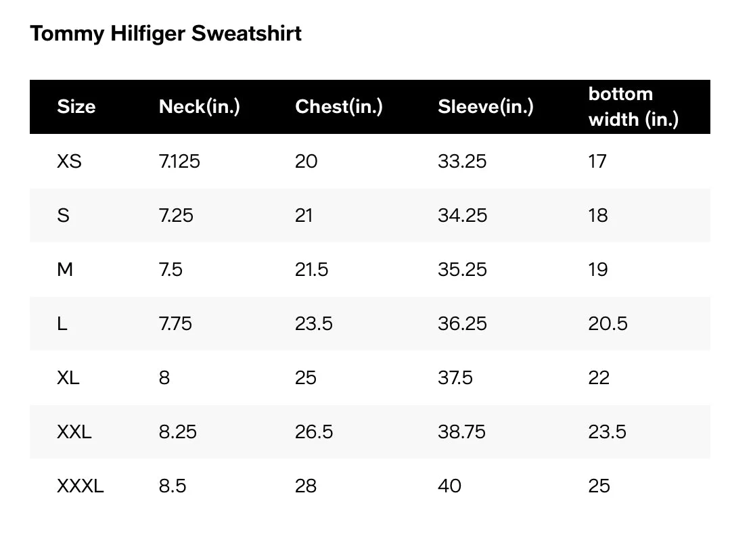Select chest value 21.5 for M
730x560 pixels.
point(311,270)
